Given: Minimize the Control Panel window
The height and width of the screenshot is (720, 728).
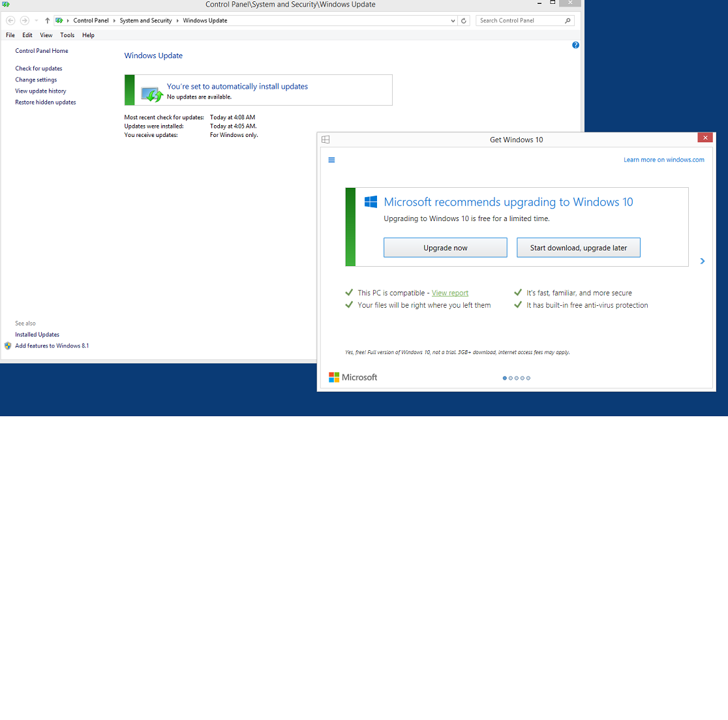Looking at the screenshot, I should (x=539, y=3).
